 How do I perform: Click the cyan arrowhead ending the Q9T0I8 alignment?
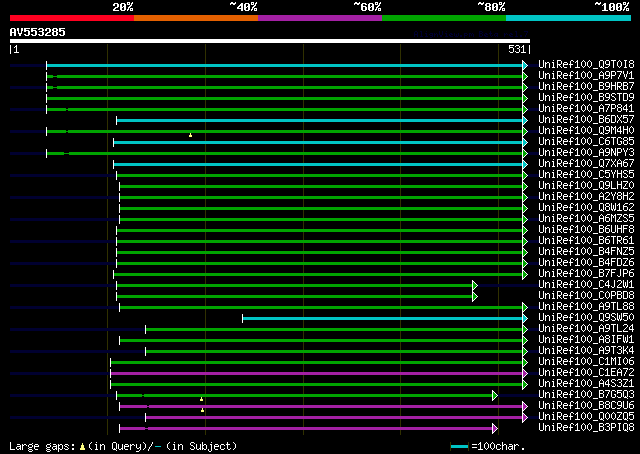pos(525,65)
